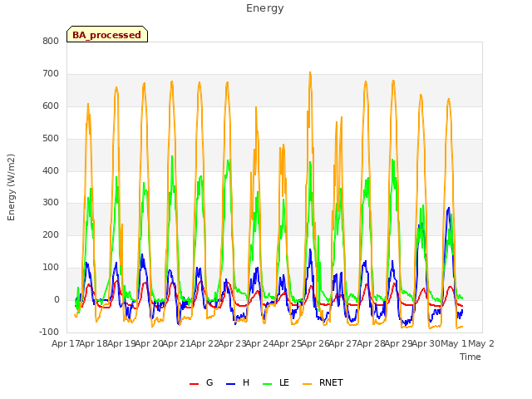
Task: Click the 800 y-axis tick label
Action: coord(51,41)
